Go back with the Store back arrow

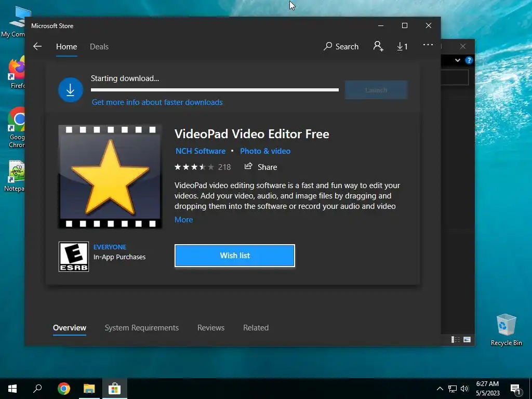tap(37, 46)
